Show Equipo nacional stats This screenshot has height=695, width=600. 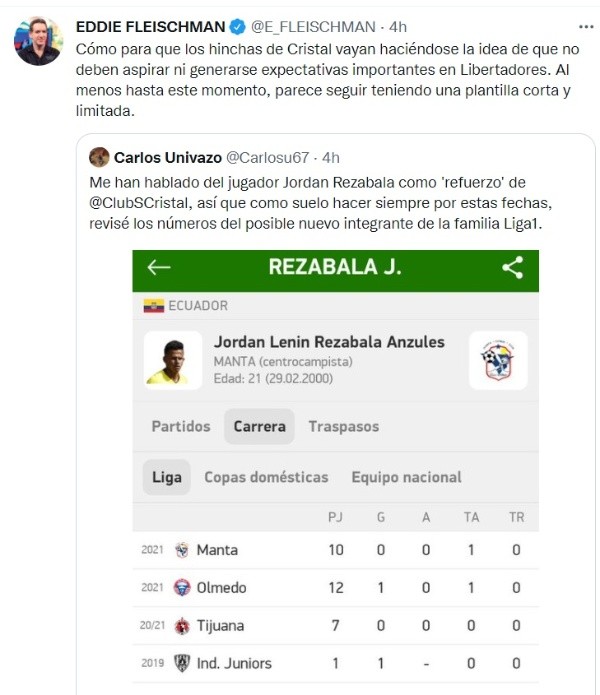[406, 477]
